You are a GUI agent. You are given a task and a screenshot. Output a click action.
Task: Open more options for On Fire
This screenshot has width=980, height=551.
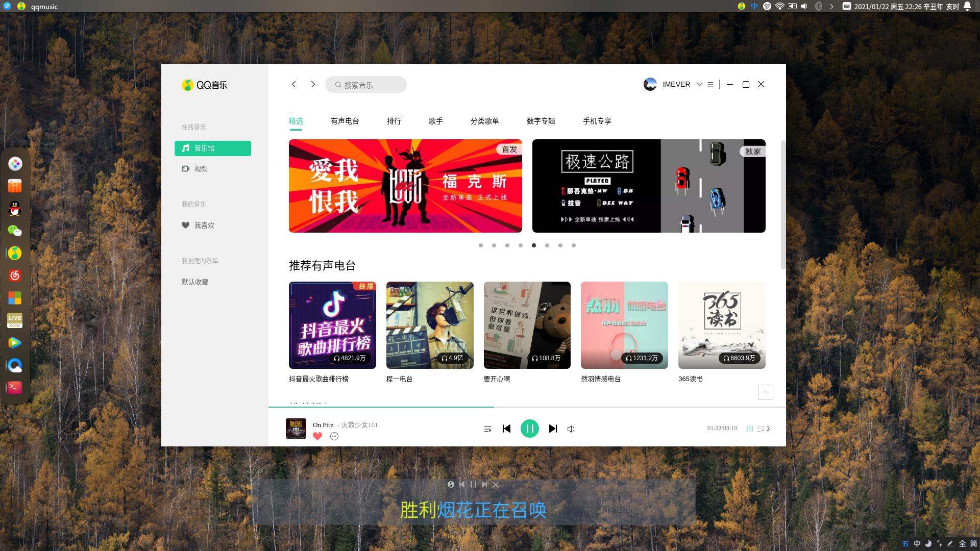click(x=334, y=436)
